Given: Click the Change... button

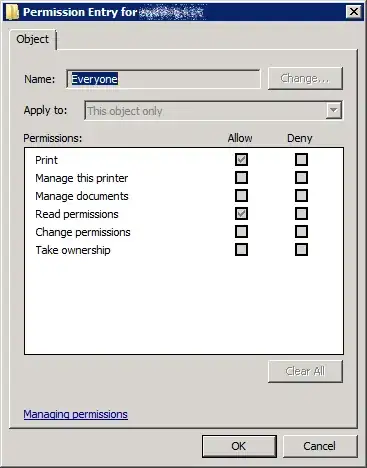Looking at the screenshot, I should point(305,78).
